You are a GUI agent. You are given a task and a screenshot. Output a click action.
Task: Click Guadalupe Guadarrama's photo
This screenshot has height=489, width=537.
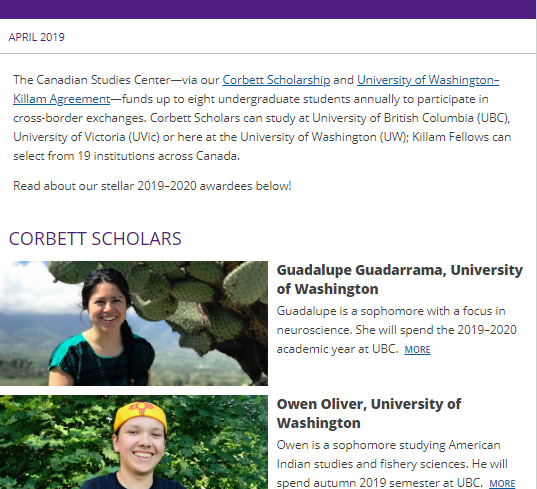134,323
